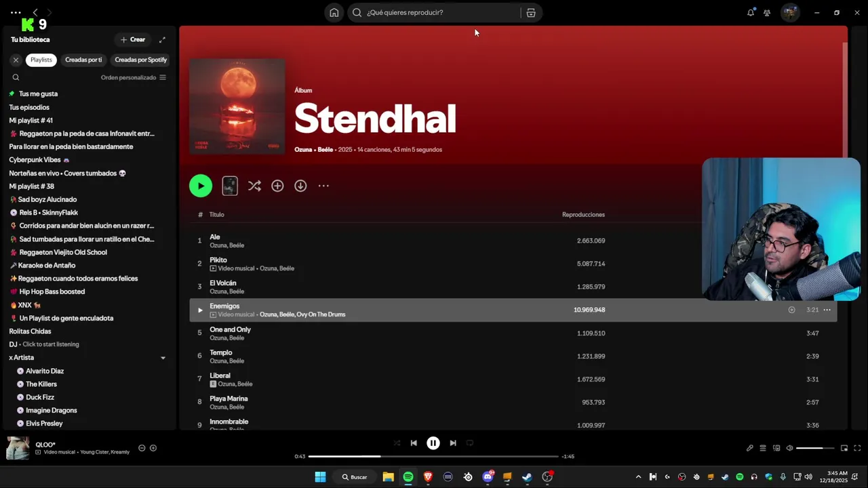This screenshot has height=488, width=868.
Task: Click the Crear button in library
Action: coord(132,39)
